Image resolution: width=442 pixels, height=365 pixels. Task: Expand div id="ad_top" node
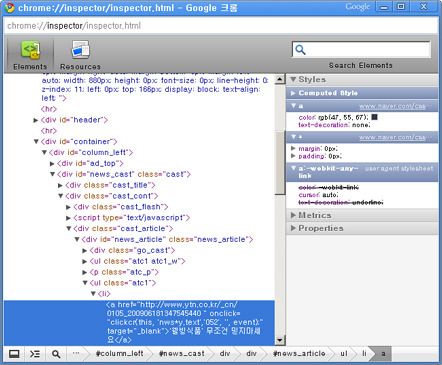pyautogui.click(x=52, y=164)
